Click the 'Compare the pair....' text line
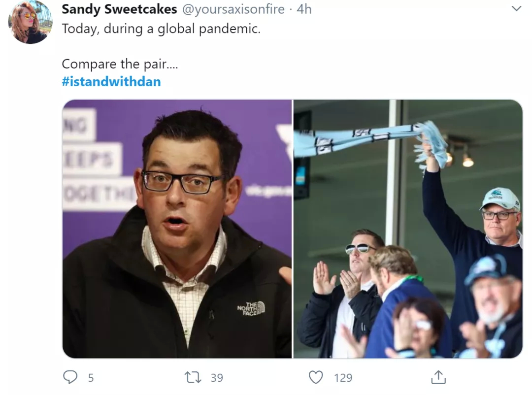This screenshot has width=532, height=395. click(120, 64)
